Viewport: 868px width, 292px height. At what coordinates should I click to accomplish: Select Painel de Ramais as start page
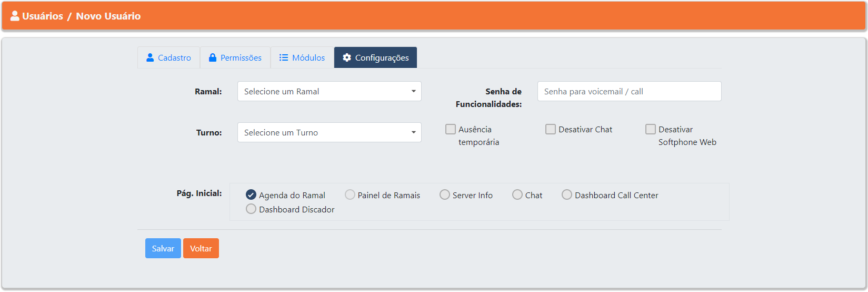click(350, 195)
